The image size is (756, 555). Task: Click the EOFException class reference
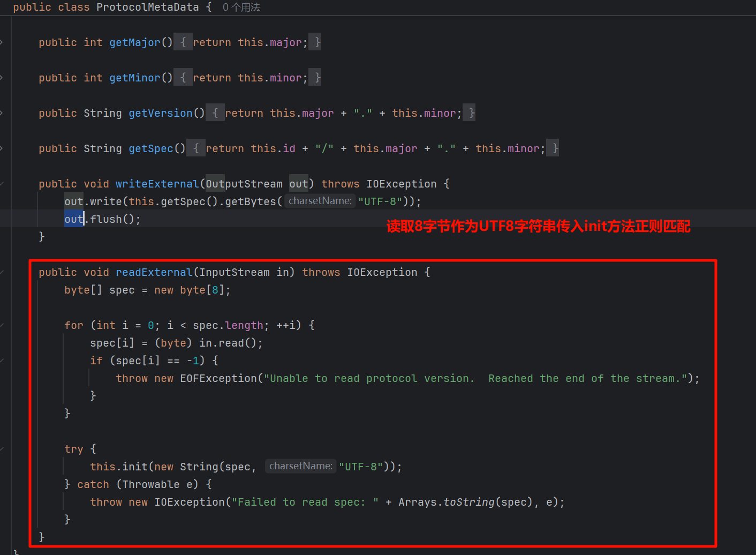(x=218, y=378)
